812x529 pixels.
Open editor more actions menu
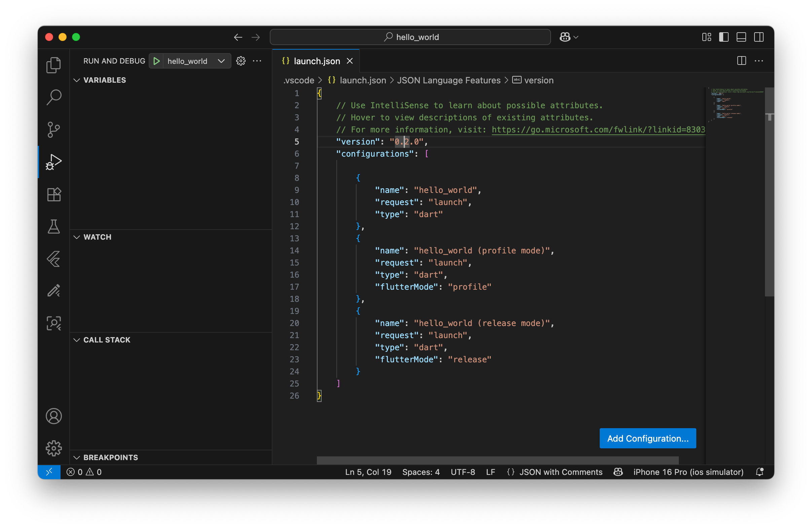tap(759, 61)
